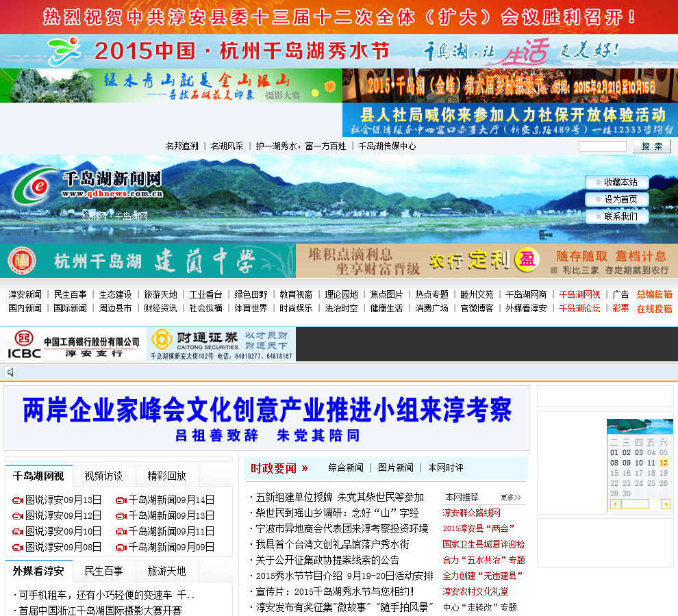The height and width of the screenshot is (616, 678).
Task: Click the 搜索 search button
Action: click(651, 146)
